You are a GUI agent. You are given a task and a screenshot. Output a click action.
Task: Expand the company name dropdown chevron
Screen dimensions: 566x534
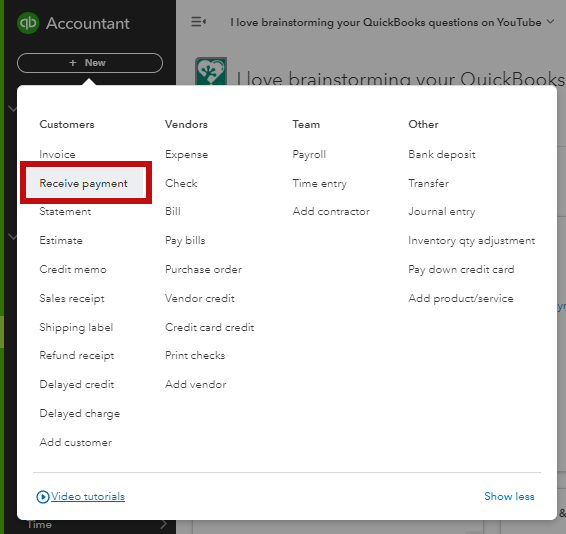tap(550, 22)
